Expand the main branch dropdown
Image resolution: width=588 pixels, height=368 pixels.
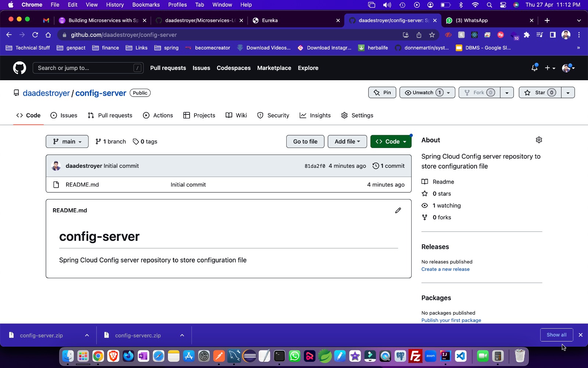click(x=67, y=141)
